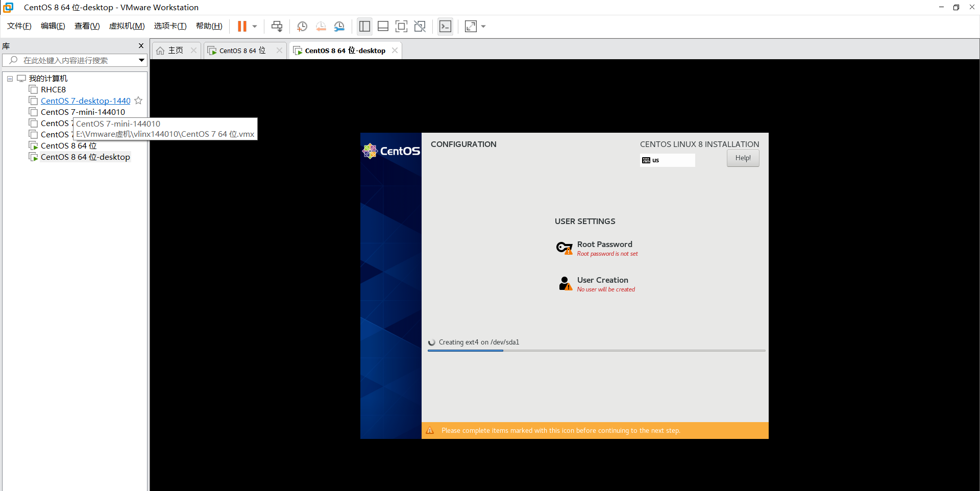Close the CentOS 8 64 位 tab

point(279,50)
